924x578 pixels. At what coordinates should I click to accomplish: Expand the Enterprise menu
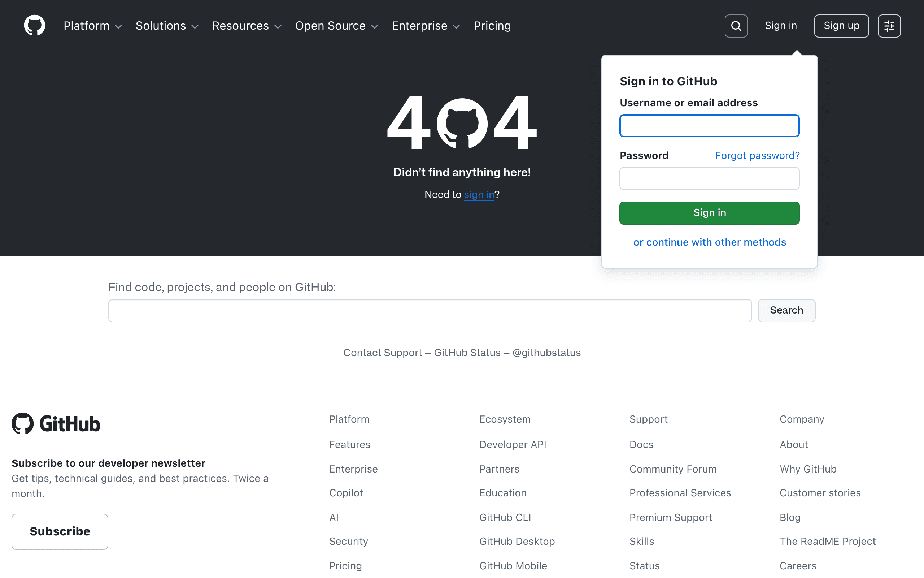tap(426, 26)
